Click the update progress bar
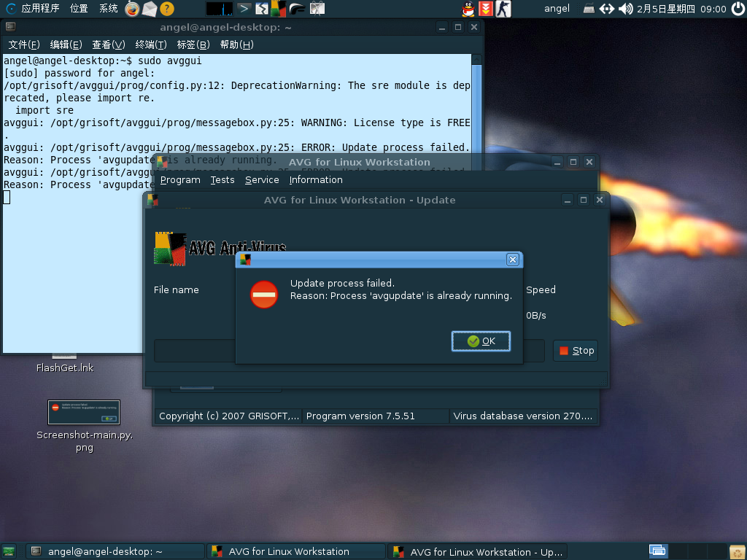Viewport: 747px width, 560px height. pyautogui.click(x=349, y=351)
